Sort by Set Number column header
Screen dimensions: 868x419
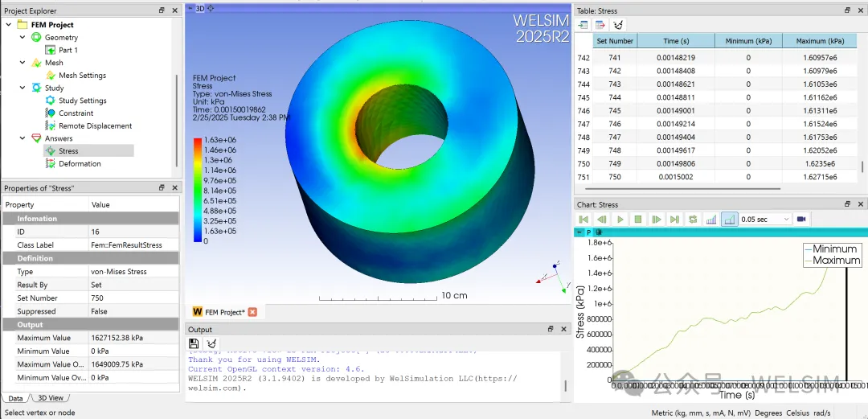pos(615,41)
